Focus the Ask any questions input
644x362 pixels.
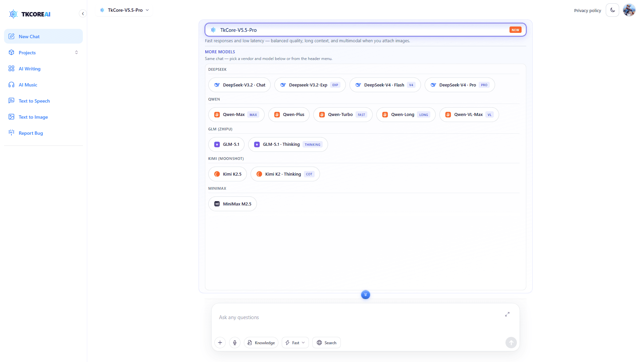tap(359, 317)
